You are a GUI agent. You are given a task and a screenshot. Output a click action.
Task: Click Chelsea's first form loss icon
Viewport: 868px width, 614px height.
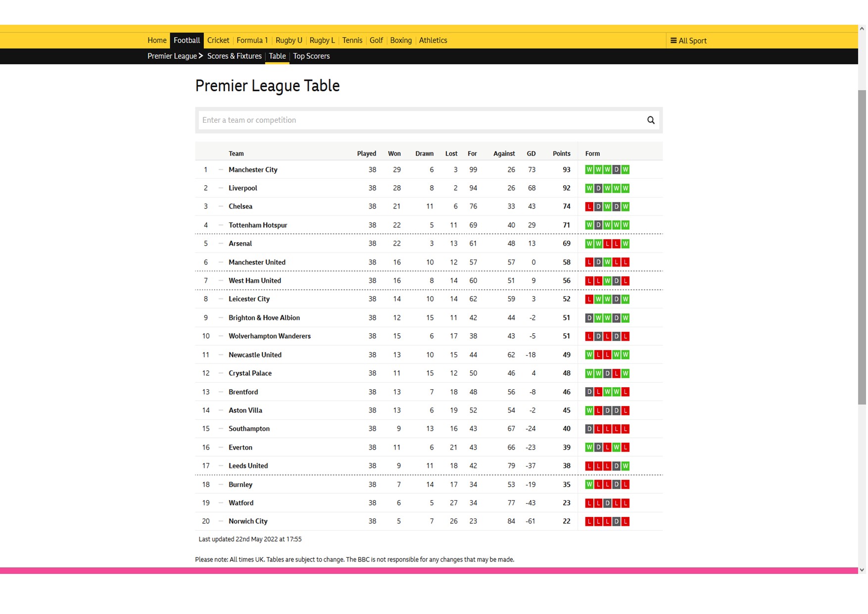click(589, 206)
